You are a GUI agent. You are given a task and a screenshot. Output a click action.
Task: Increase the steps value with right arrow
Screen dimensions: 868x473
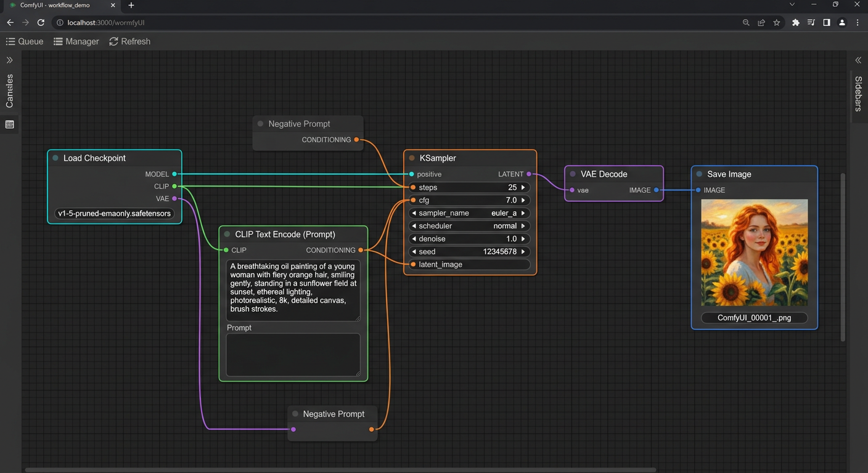pos(523,187)
